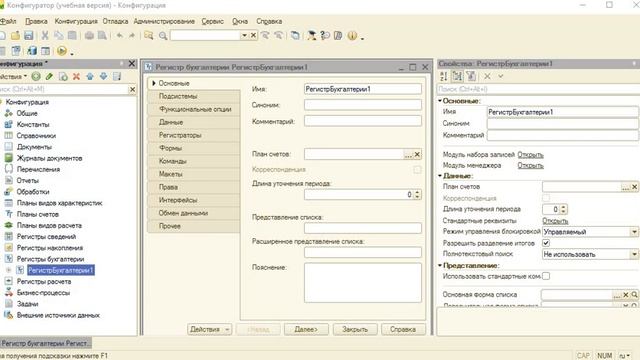Uncheck Разрешить разделение итогов checkbox
The width and height of the screenshot is (640, 360).
coord(546,243)
